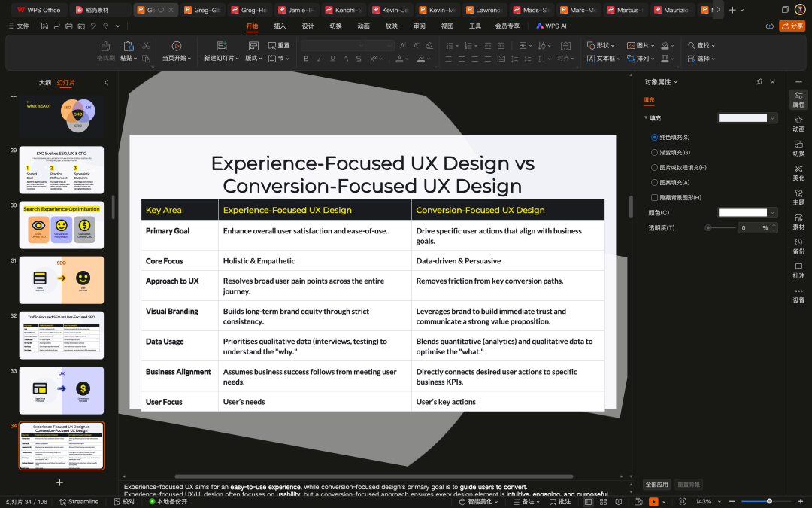Switch to slide sorter grid view

pyautogui.click(x=603, y=502)
